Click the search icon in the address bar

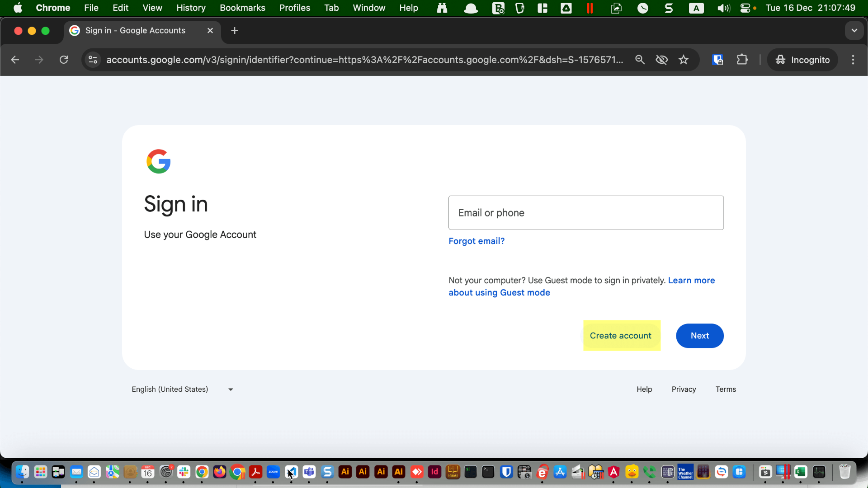pyautogui.click(x=640, y=60)
